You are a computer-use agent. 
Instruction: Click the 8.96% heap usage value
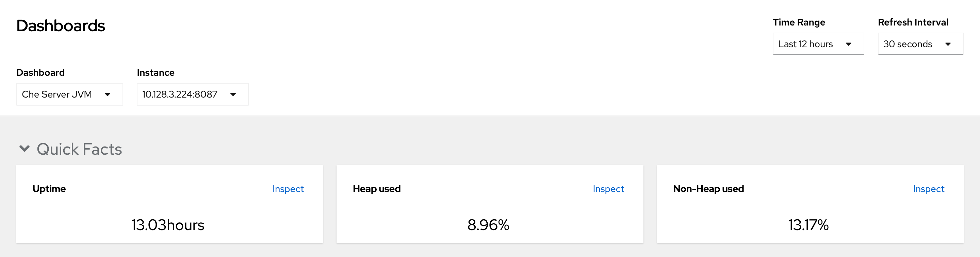coord(488,225)
